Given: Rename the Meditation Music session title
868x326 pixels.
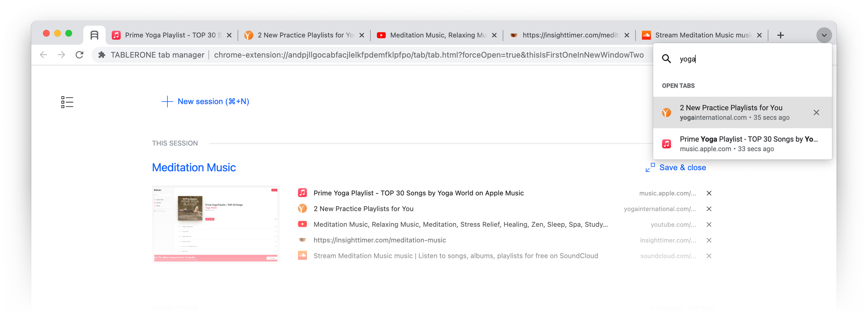Looking at the screenshot, I should 194,167.
